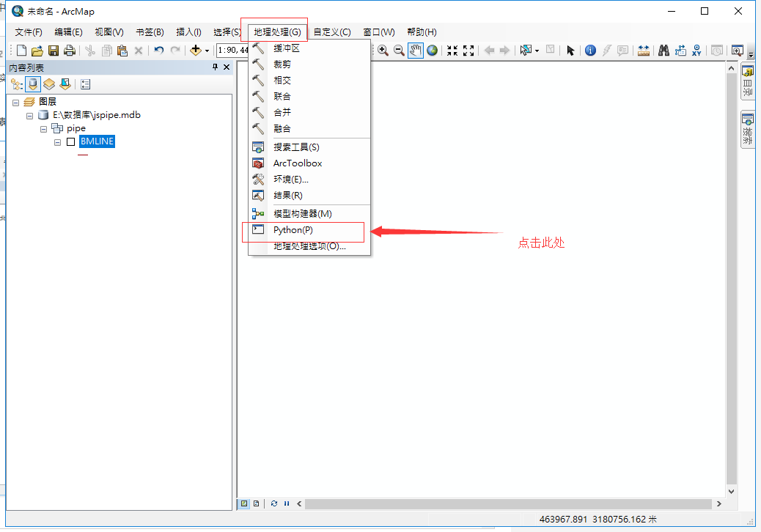Choose 缓冲区 buffer tool
Viewport: 761px width, 532px height.
(x=309, y=48)
